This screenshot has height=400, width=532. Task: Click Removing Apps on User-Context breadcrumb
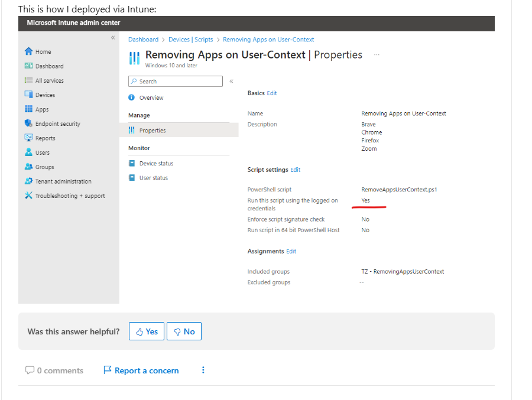pos(268,40)
